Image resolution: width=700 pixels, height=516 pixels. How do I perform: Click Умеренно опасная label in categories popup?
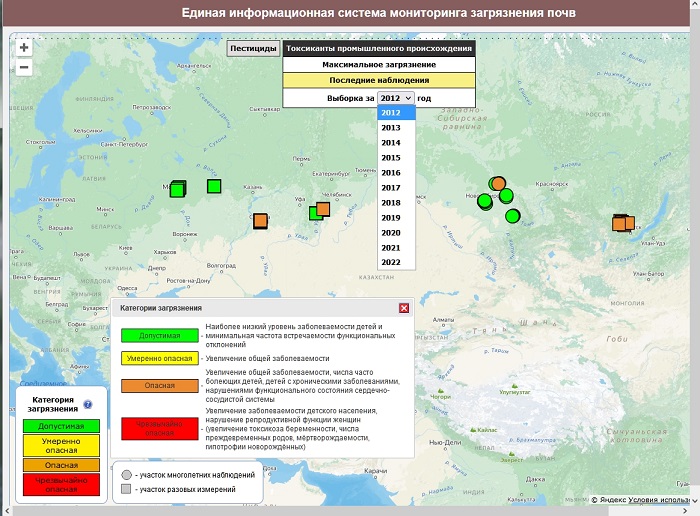point(160,358)
